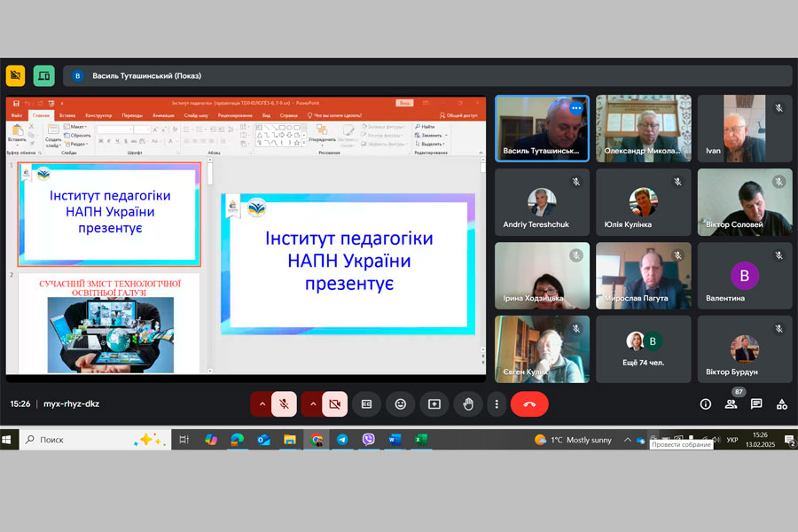
Task: Click the 'Что вы хотите сделать?' search box
Action: pyautogui.click(x=334, y=115)
